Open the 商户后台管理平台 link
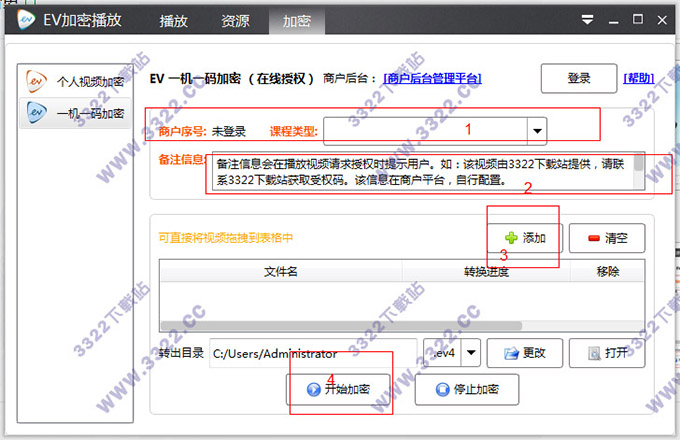 [x=432, y=78]
